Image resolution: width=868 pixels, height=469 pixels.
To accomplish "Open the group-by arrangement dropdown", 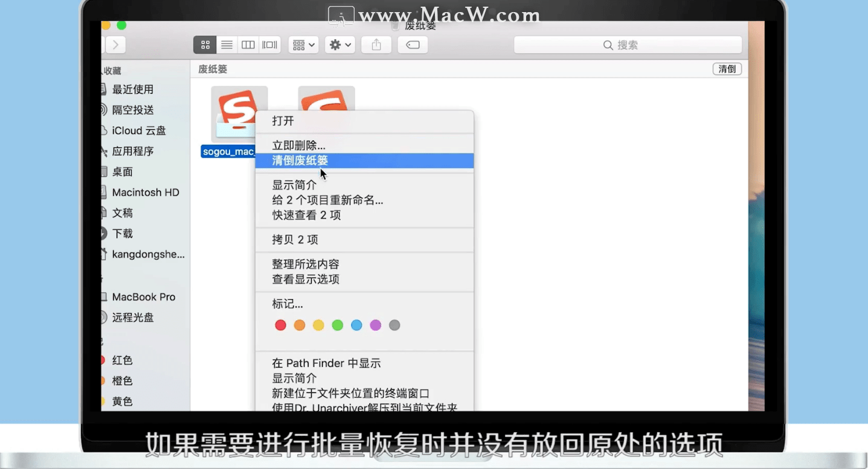I will tap(303, 45).
